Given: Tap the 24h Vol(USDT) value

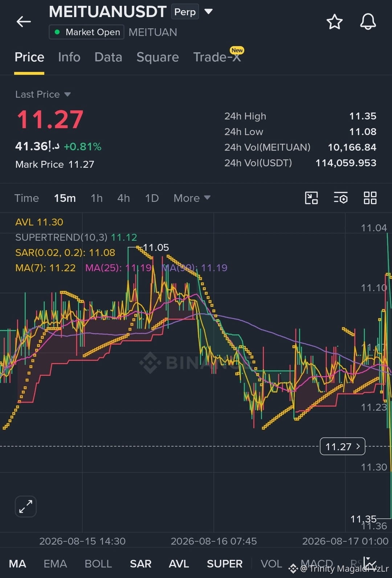Looking at the screenshot, I should (346, 163).
